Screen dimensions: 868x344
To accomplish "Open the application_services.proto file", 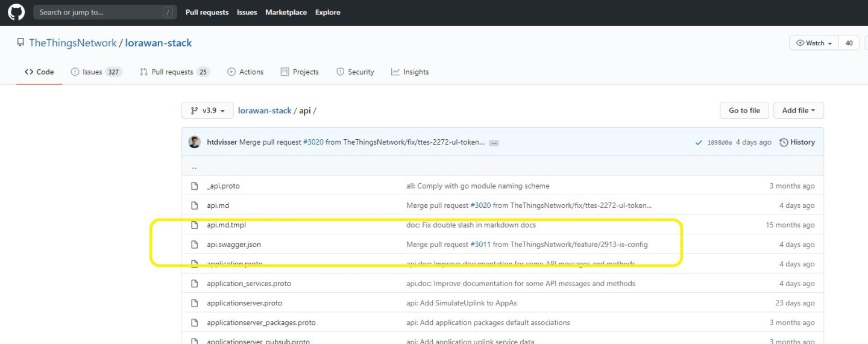I will click(249, 283).
